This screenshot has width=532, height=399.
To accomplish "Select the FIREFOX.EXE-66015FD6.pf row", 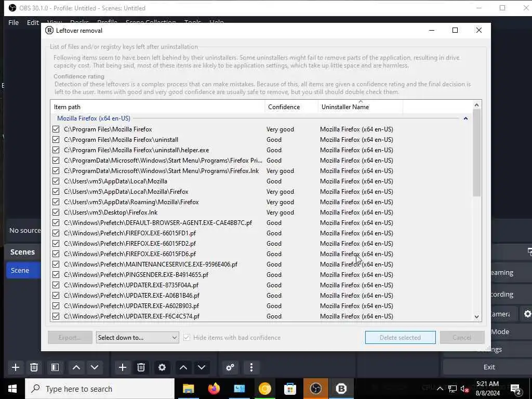I will point(261,254).
